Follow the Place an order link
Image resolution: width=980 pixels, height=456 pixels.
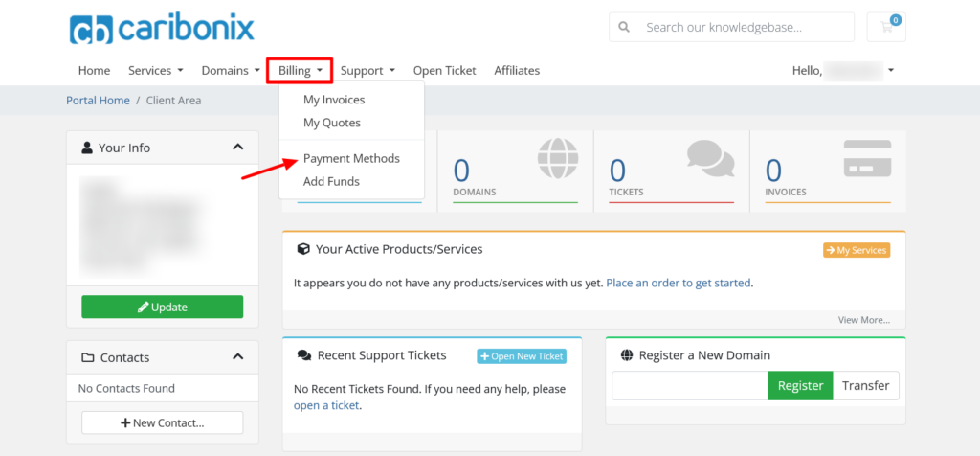pyautogui.click(x=679, y=283)
